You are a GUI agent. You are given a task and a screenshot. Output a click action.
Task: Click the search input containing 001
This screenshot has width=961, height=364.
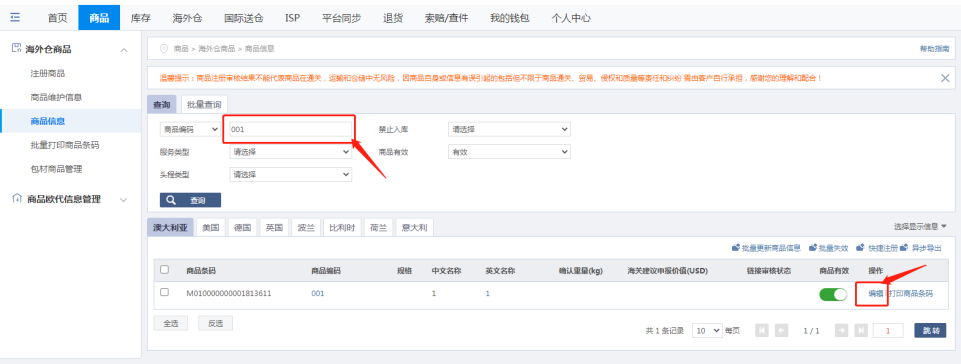point(291,129)
